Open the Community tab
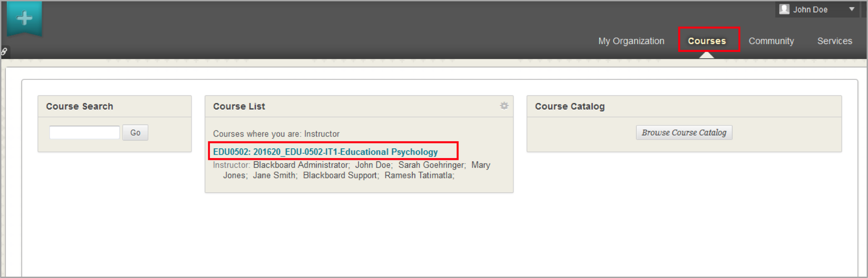The width and height of the screenshot is (868, 278). tap(771, 41)
